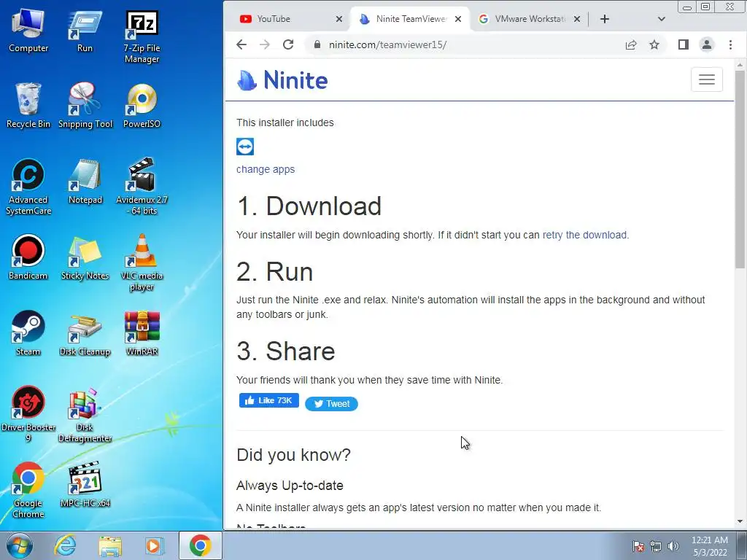The width and height of the screenshot is (747, 560).
Task: View site security lock icon
Action: point(317,44)
